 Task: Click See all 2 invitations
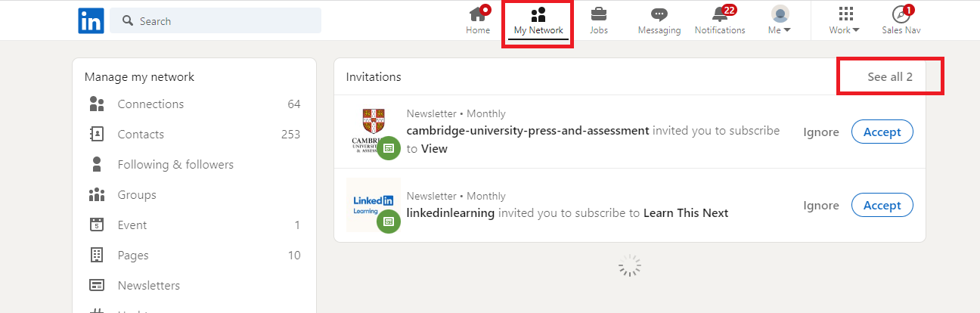[890, 76]
